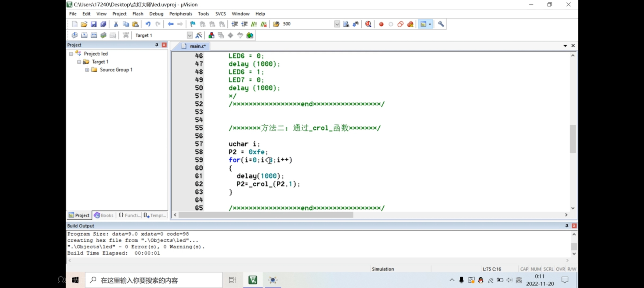The height and width of the screenshot is (288, 644).
Task: Open the Peripherals menu
Action: pyautogui.click(x=180, y=14)
